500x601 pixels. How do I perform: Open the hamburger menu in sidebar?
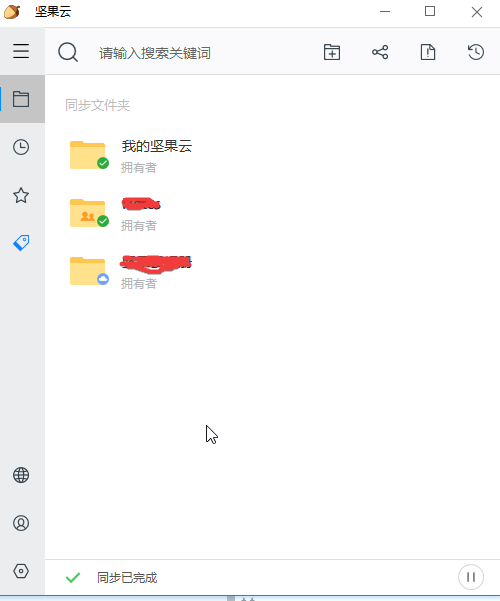coord(21,51)
